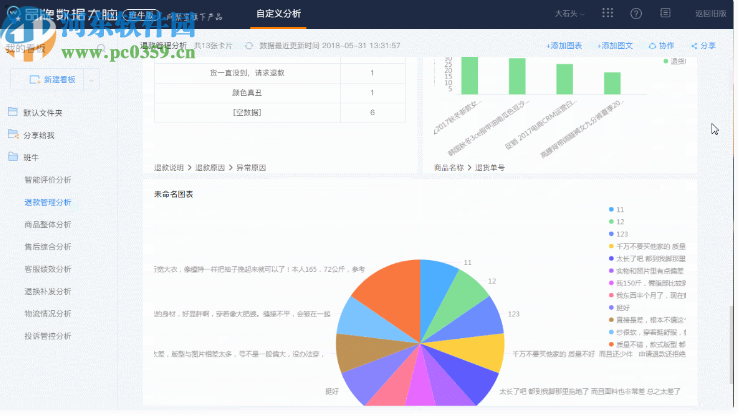Toggle legend item 挺好

619,307
